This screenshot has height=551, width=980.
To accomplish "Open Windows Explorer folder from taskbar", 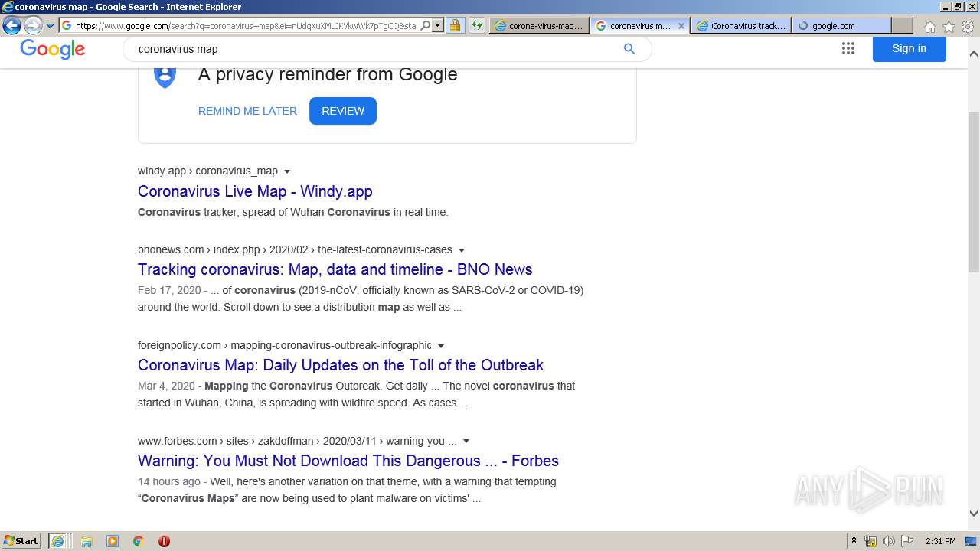I will click(x=87, y=541).
